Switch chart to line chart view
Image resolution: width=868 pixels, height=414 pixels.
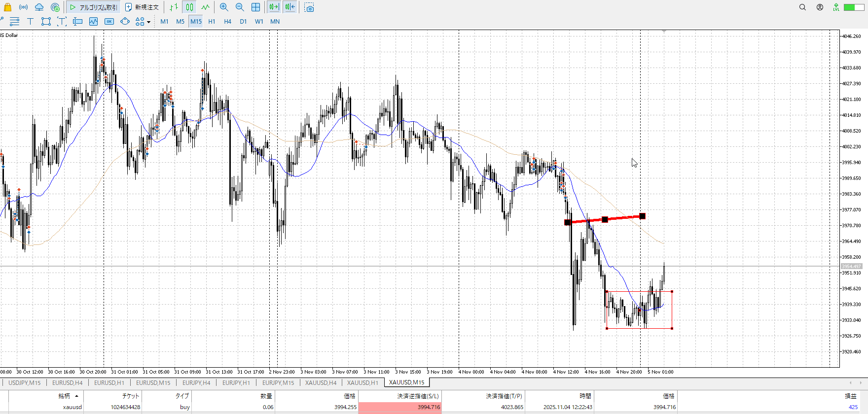pos(205,7)
